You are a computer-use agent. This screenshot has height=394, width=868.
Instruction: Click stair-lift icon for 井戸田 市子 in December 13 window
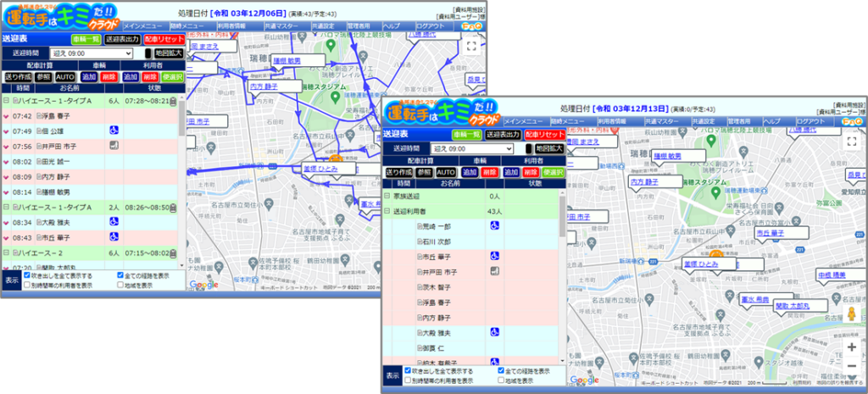point(494,271)
